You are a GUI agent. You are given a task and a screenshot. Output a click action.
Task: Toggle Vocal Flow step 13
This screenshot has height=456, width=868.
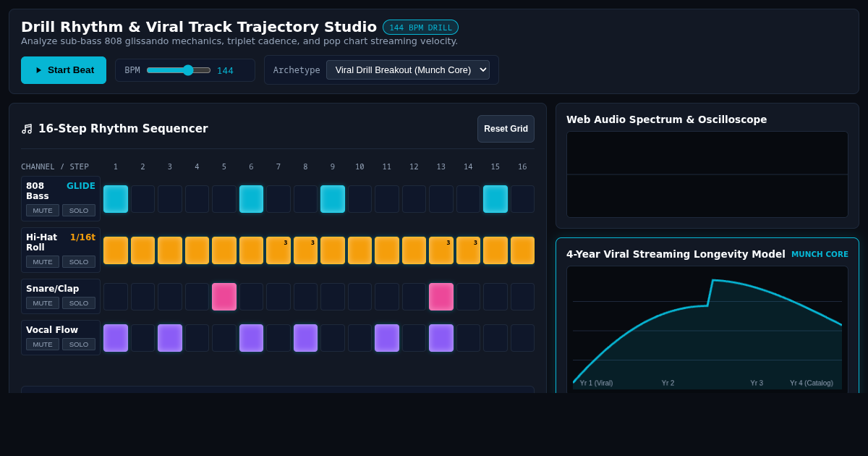pos(441,338)
